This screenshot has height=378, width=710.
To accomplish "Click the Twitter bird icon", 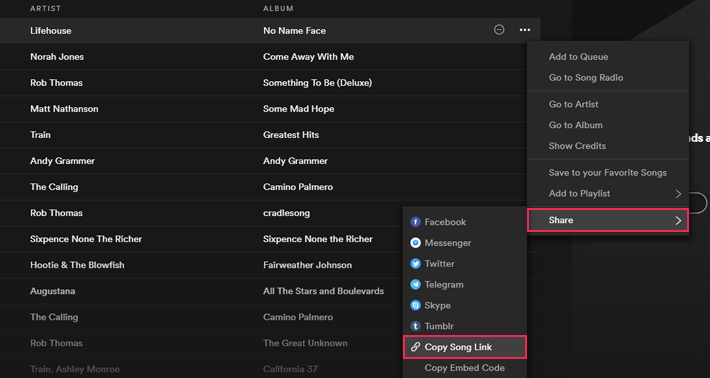I will point(415,264).
